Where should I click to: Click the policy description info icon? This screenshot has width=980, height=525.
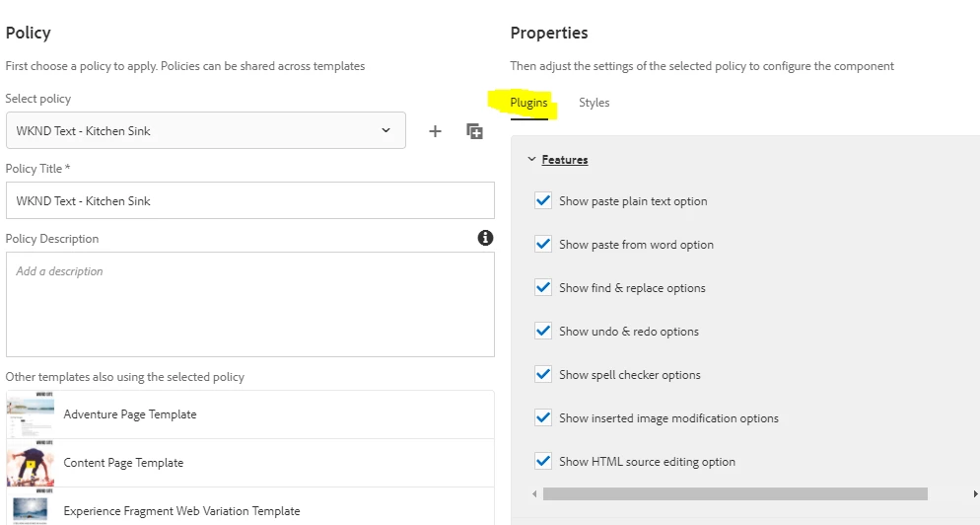[485, 238]
